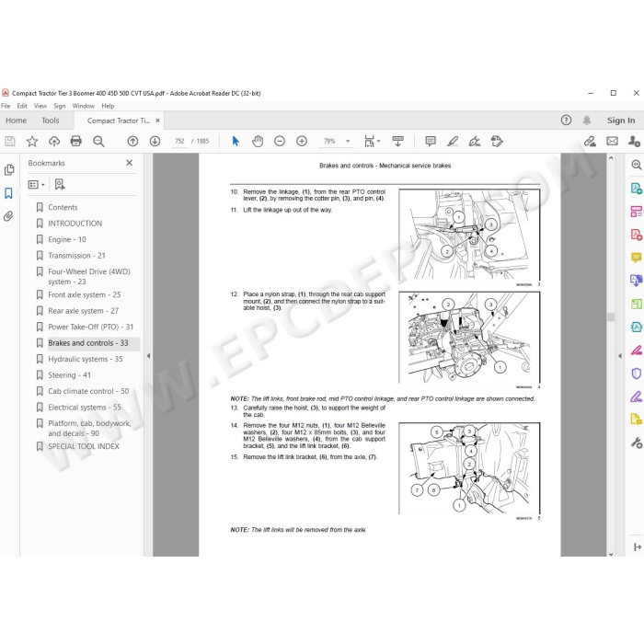This screenshot has height=644, width=644.
Task: Open help question mark icon
Action: click(x=566, y=120)
